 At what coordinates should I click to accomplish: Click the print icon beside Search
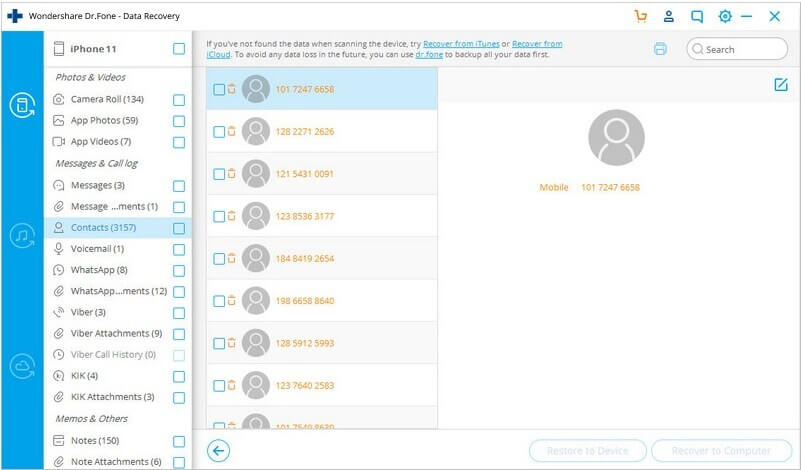pyautogui.click(x=661, y=49)
